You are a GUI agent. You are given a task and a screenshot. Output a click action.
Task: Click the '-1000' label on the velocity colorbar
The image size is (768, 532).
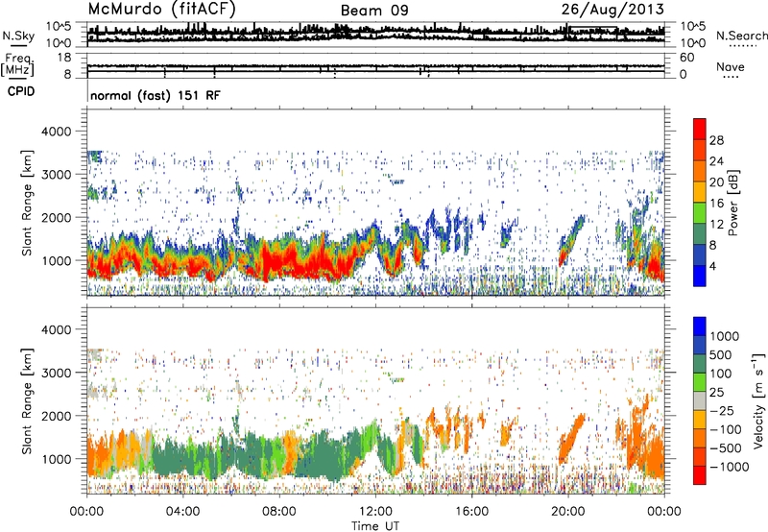pos(730,467)
